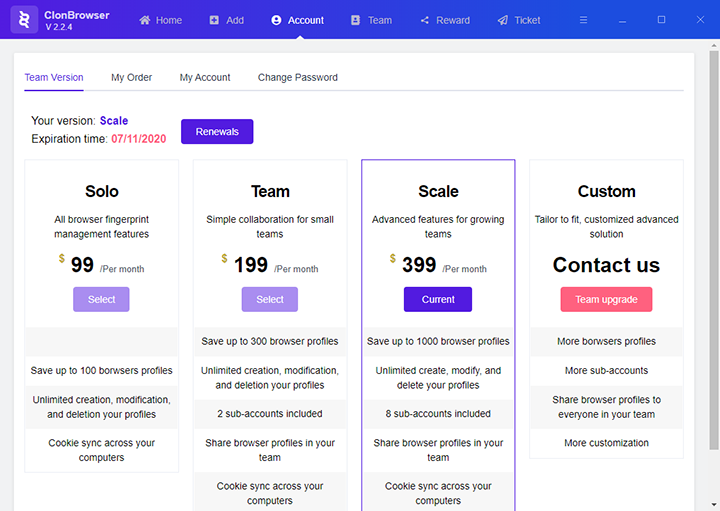Open the Add menu label

click(x=235, y=20)
